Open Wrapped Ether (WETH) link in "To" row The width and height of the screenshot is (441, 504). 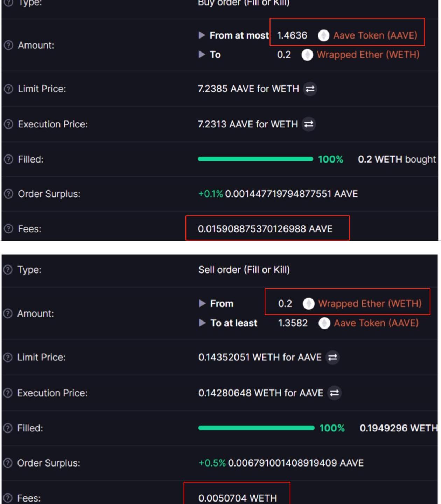point(368,55)
